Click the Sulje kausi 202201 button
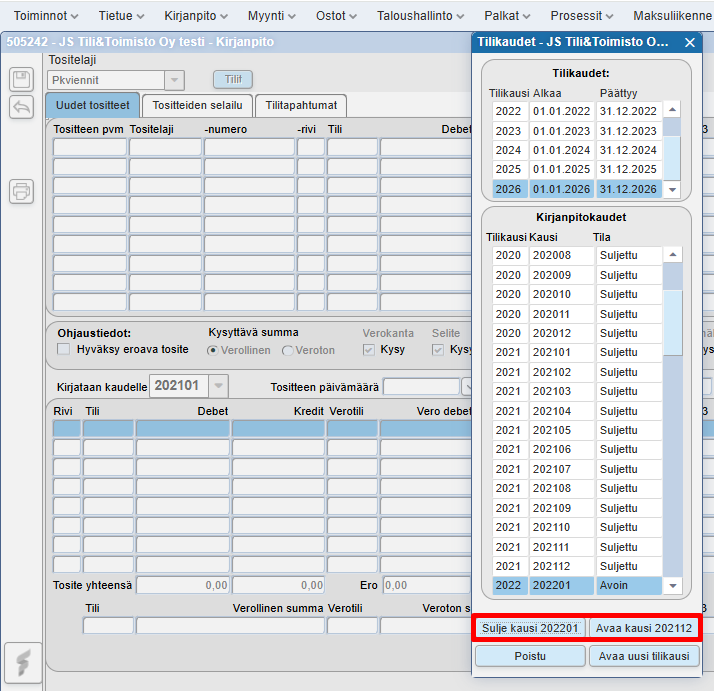714x691 pixels. [529, 628]
